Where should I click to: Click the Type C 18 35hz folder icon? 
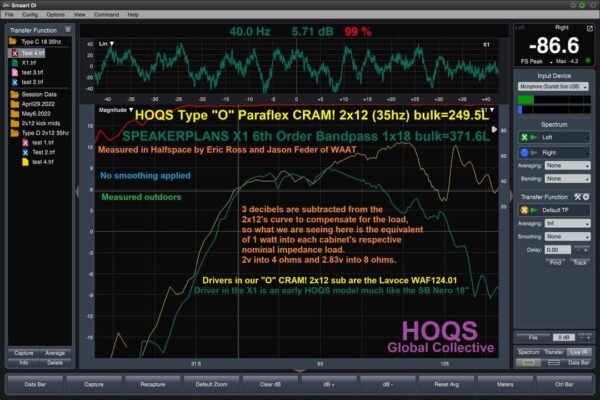pos(13,41)
